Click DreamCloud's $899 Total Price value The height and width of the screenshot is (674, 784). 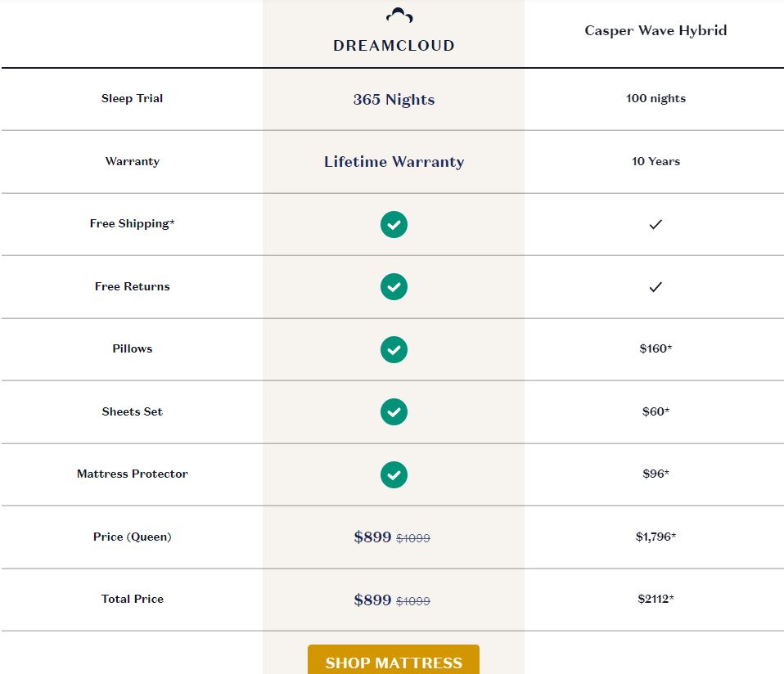[x=372, y=599]
